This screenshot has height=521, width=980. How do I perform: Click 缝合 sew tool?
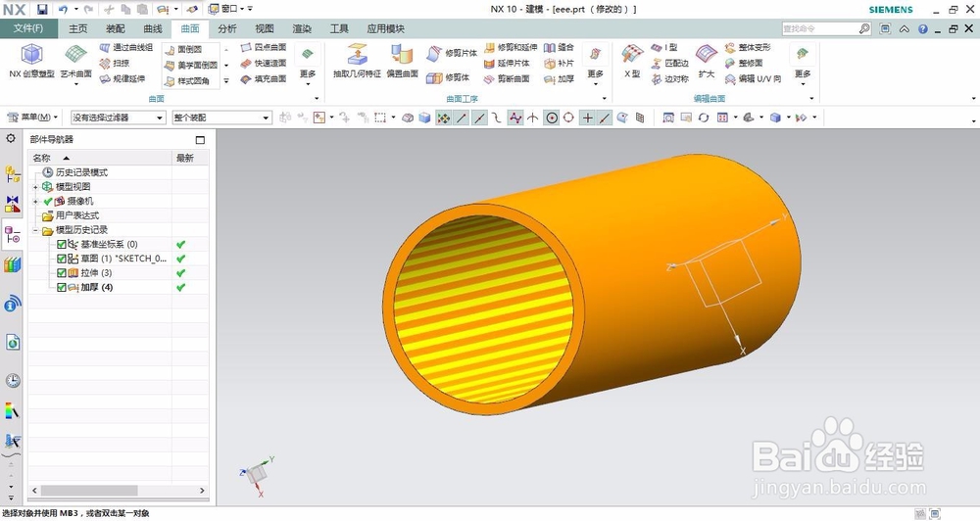coord(559,47)
